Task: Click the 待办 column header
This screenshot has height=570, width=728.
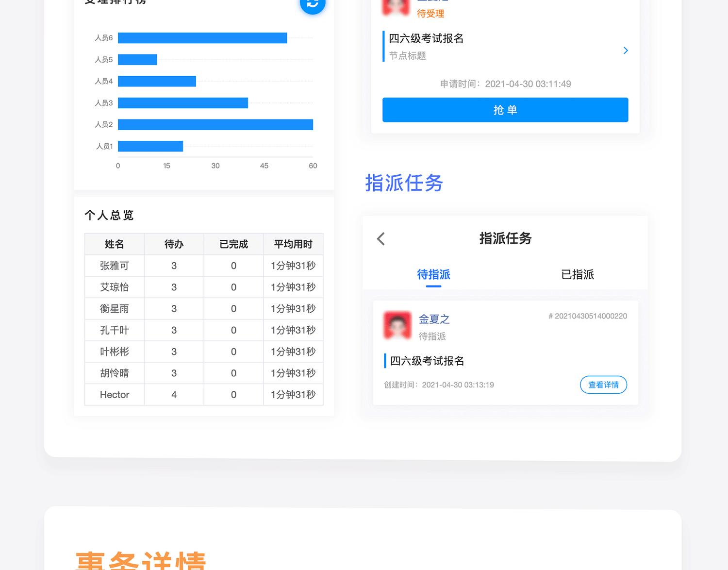Action: (174, 244)
